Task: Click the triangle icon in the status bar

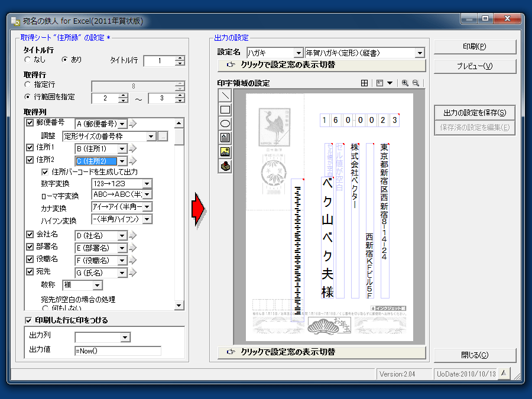Action: pos(504,374)
